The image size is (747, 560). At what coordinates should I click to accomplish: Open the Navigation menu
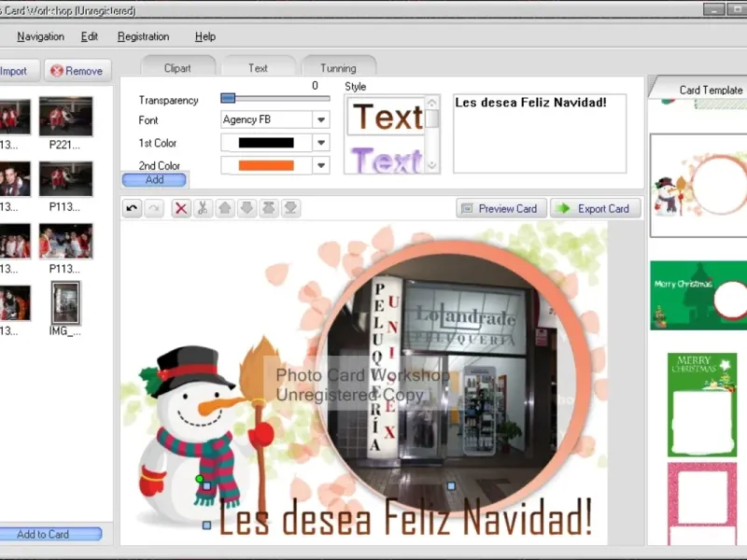point(40,36)
